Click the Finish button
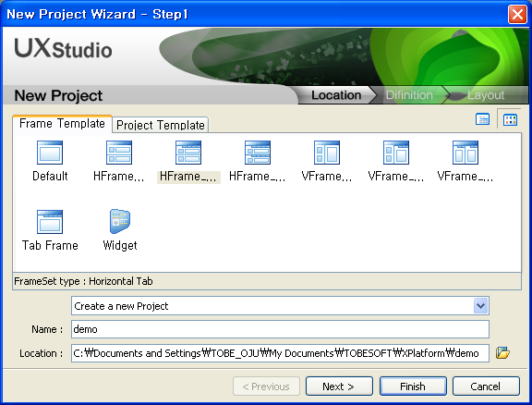The image size is (532, 405). pos(413,387)
